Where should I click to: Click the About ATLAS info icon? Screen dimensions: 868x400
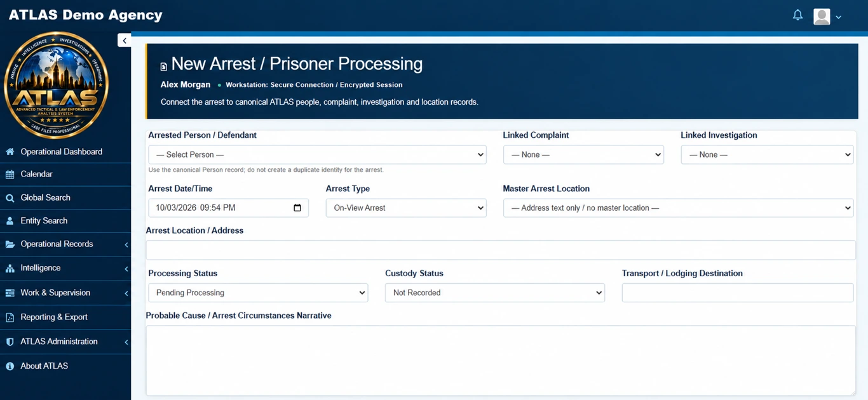[10, 366]
